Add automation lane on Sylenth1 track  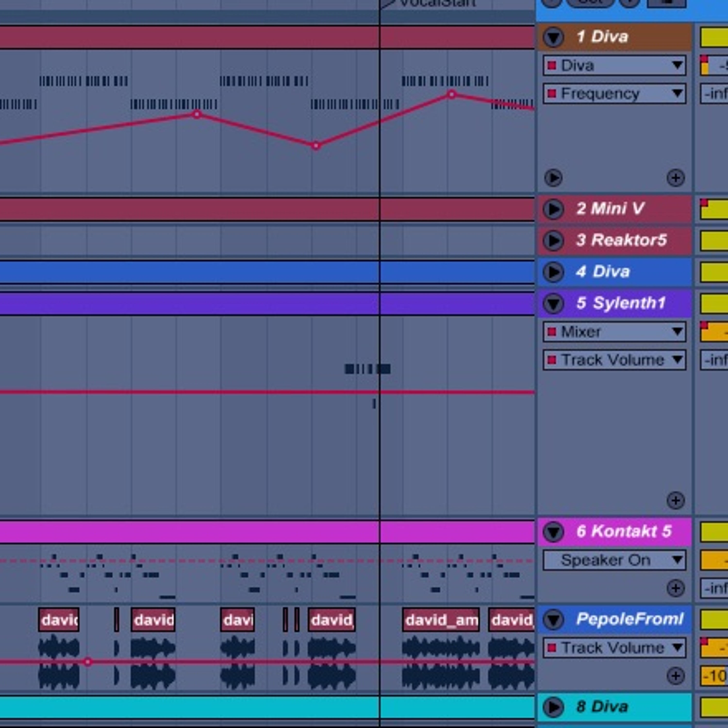675,500
